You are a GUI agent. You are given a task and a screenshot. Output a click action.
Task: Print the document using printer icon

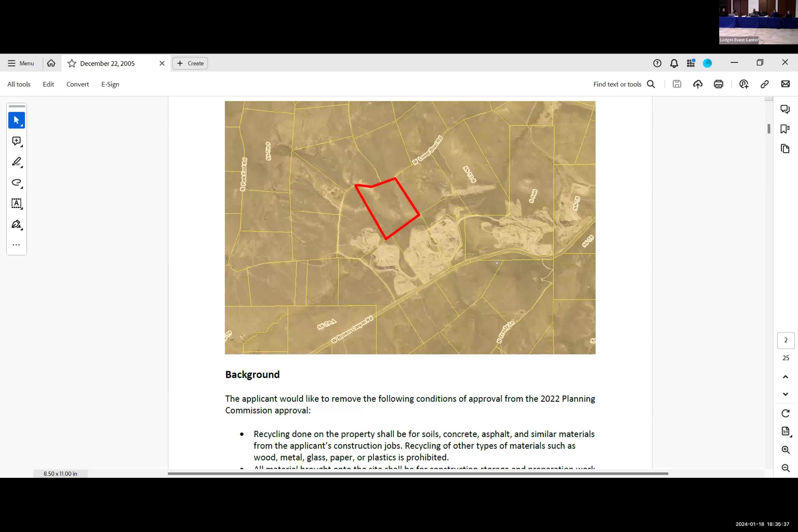[x=718, y=84]
